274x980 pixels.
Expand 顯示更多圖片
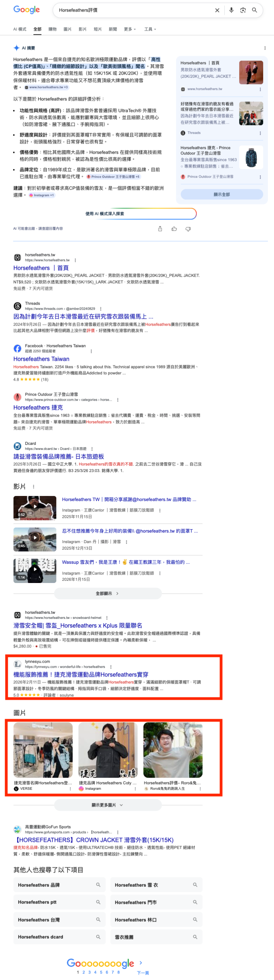click(108, 805)
